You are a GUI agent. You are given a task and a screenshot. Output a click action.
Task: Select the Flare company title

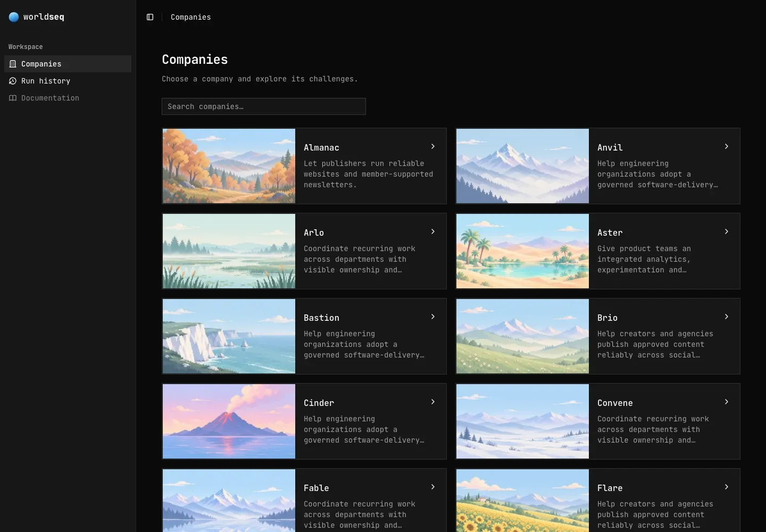[610, 488]
